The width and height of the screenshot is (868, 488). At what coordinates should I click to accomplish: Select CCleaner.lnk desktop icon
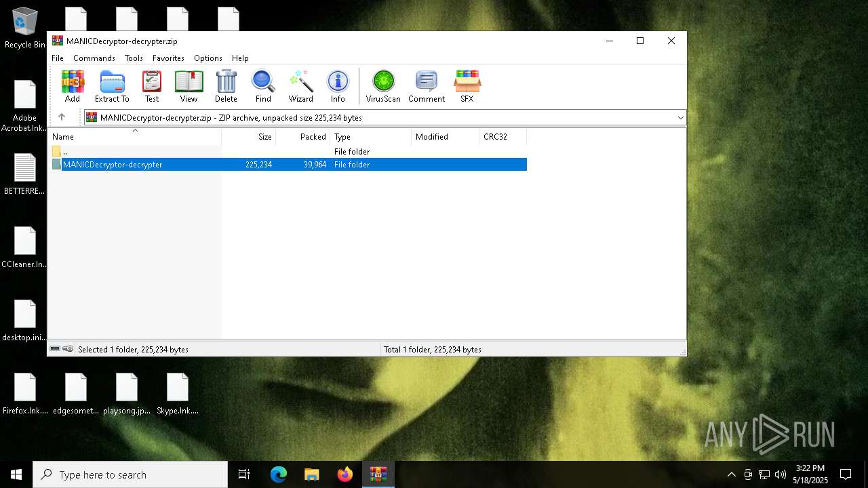point(25,248)
